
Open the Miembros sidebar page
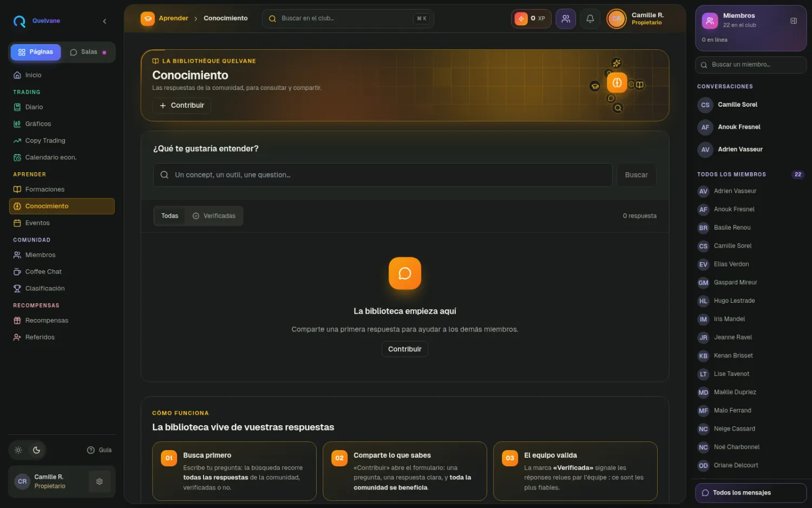coord(62,255)
